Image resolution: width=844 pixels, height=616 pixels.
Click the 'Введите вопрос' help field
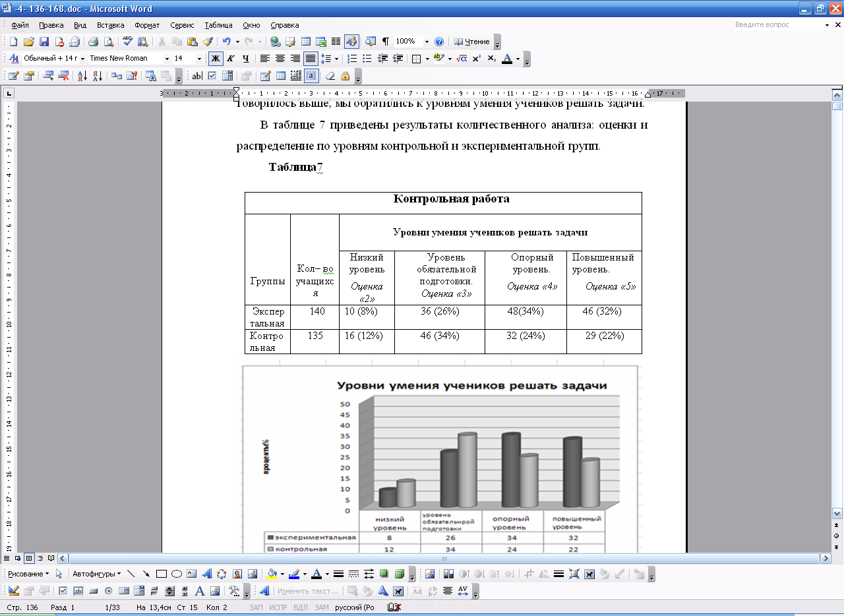(778, 25)
